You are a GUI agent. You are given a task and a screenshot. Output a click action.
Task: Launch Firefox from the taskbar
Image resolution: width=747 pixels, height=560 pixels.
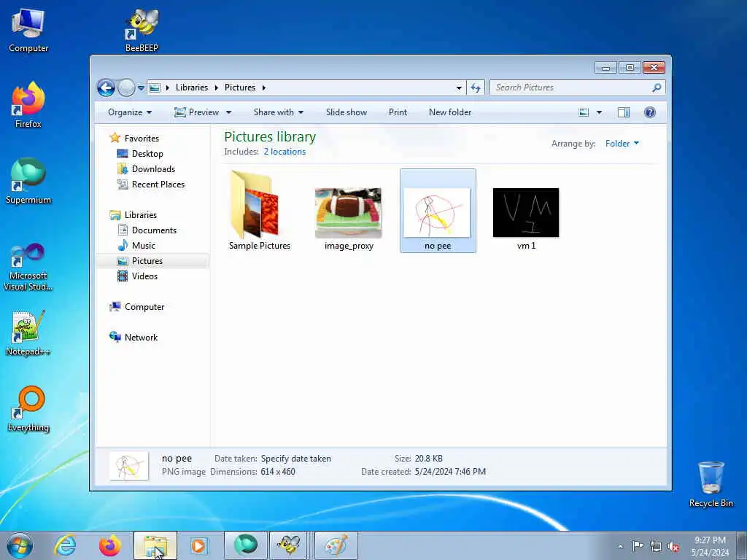coord(109,545)
